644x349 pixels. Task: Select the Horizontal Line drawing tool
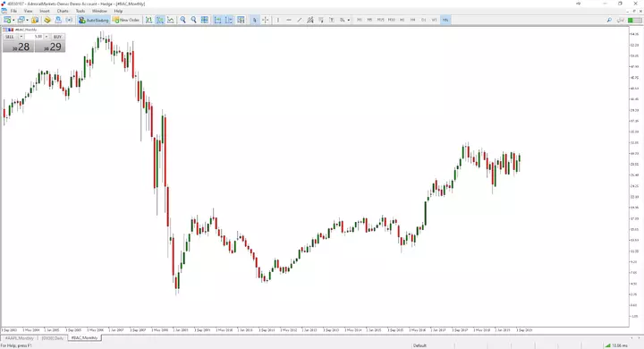pyautogui.click(x=289, y=20)
